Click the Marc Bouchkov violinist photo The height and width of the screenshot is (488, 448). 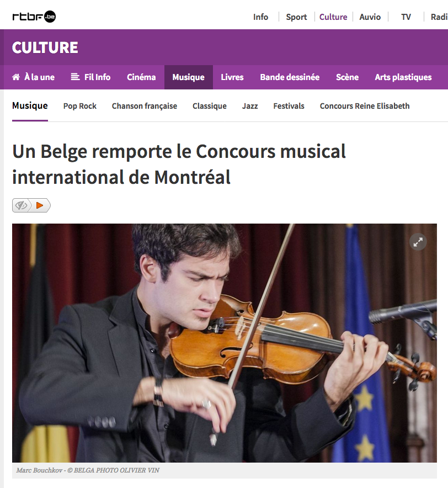(225, 343)
